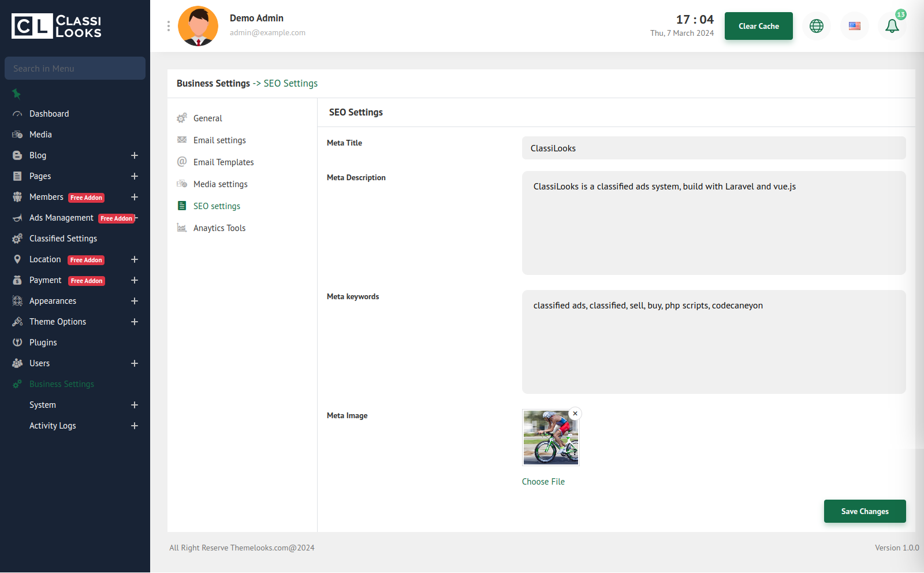
Task: Open Dashboard from the sidebar
Action: pos(49,114)
